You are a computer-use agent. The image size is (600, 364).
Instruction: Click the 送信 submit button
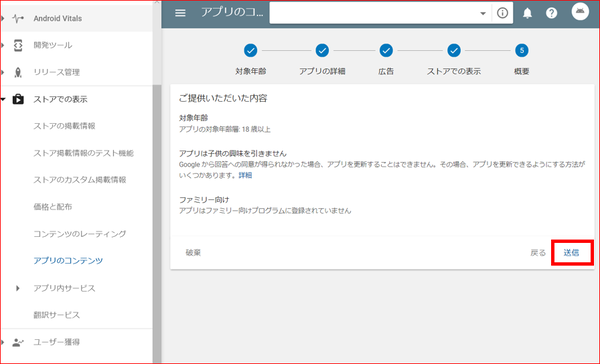pyautogui.click(x=571, y=253)
